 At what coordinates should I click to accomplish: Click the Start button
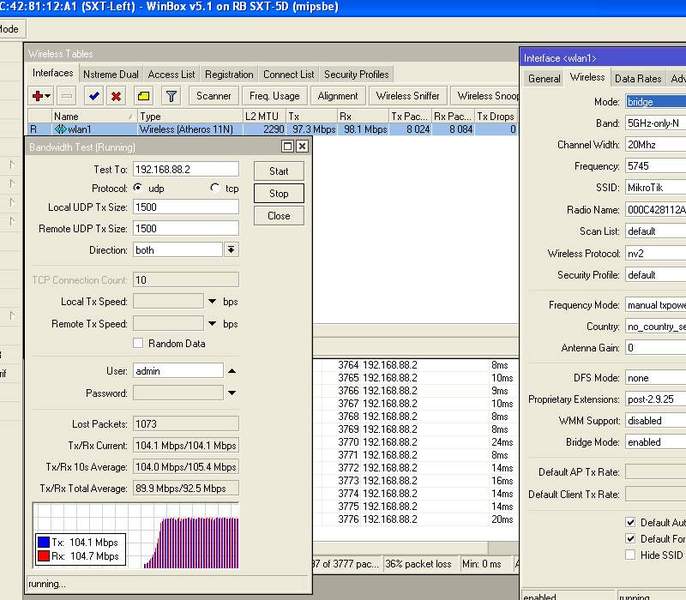click(x=279, y=171)
